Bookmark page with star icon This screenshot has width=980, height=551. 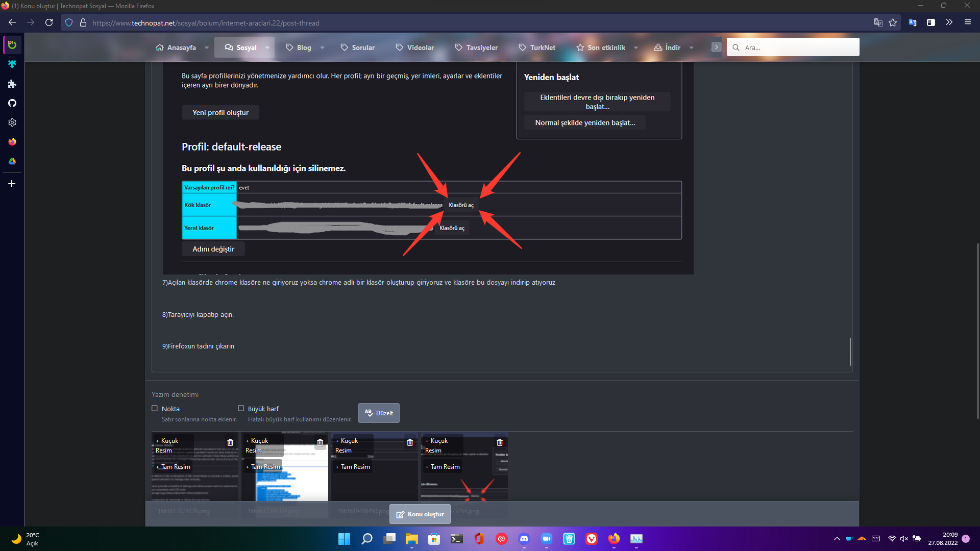pos(893,22)
